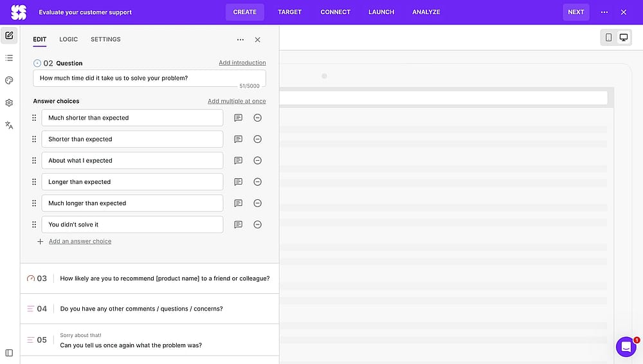Click the survey title 'Evaluate your customer support'
This screenshot has width=643, height=364.
86,12
